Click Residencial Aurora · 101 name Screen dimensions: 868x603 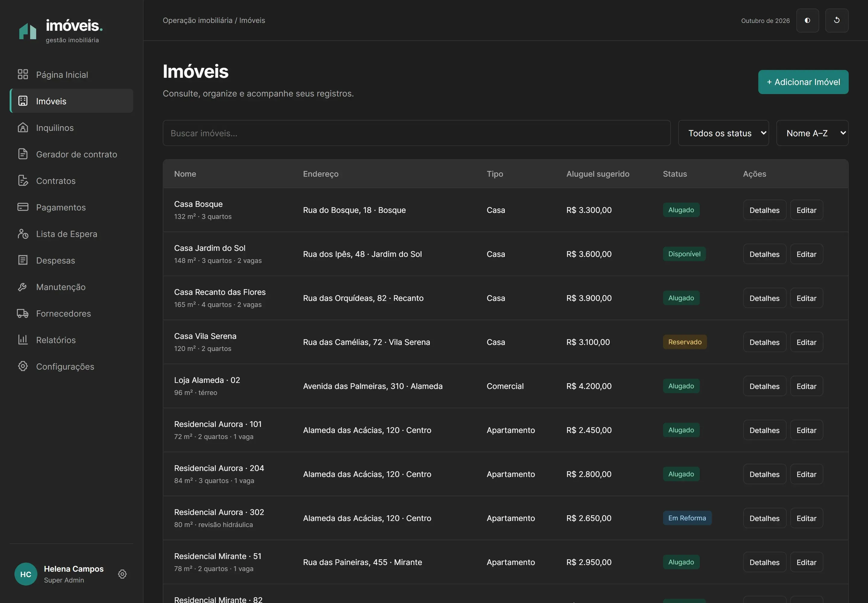tap(218, 424)
